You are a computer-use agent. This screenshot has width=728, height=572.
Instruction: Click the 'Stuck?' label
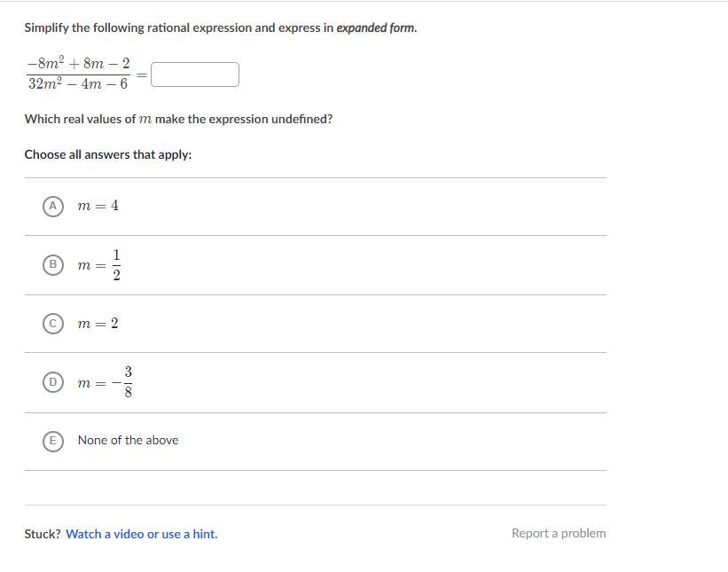coord(43,534)
